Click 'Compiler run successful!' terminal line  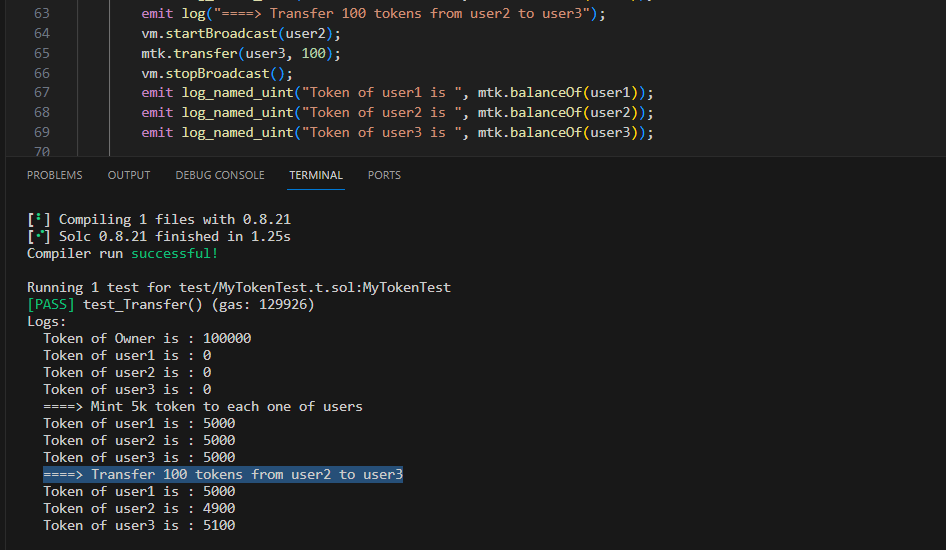coord(122,253)
